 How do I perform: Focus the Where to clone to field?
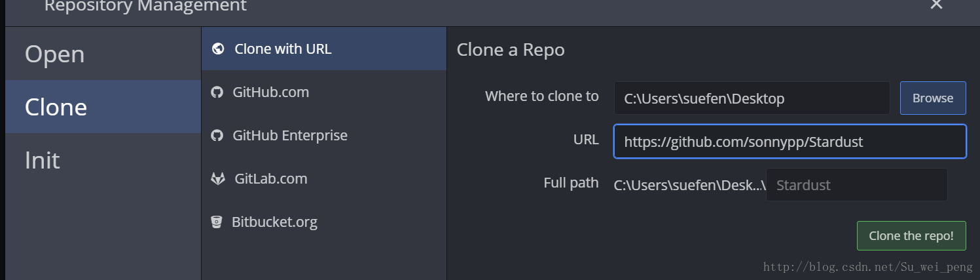click(752, 98)
